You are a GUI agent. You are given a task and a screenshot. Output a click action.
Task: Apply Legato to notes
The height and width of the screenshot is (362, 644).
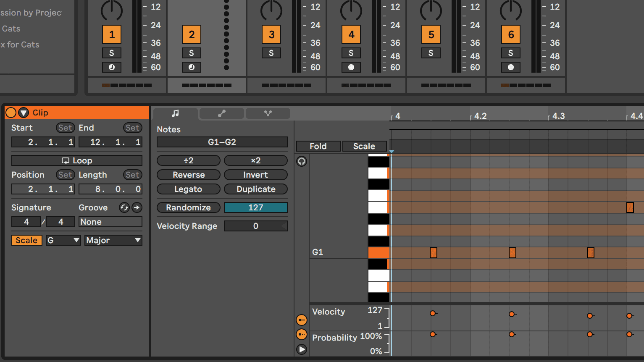[189, 189]
